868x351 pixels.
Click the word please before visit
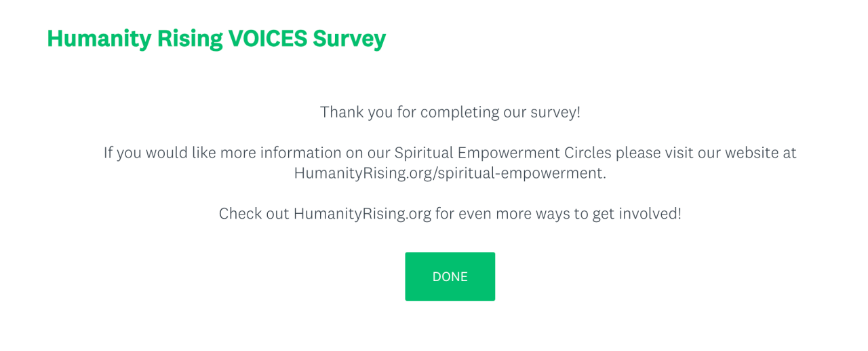click(637, 153)
